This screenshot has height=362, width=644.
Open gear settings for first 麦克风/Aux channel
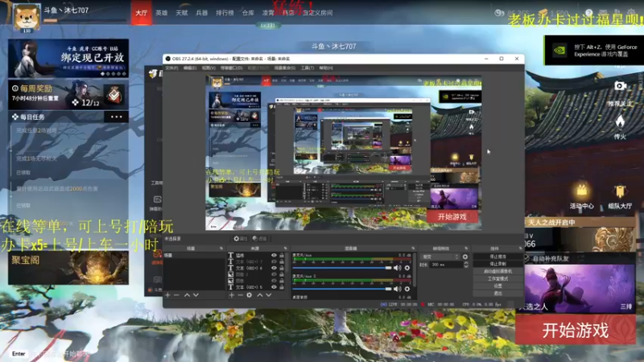coord(407,268)
